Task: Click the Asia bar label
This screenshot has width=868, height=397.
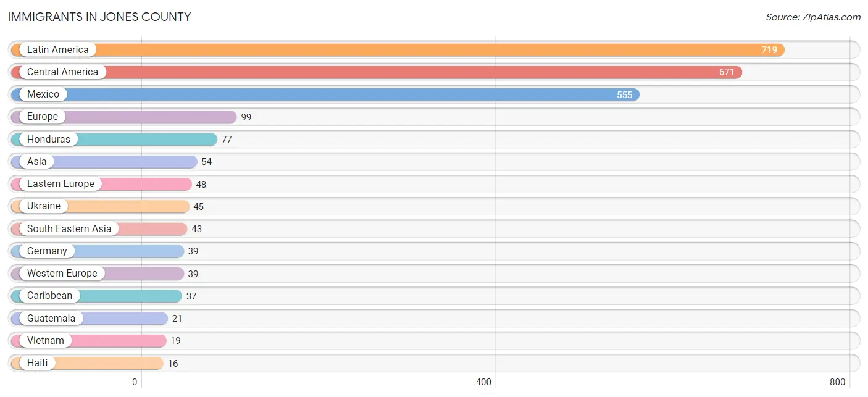Action: click(x=36, y=162)
